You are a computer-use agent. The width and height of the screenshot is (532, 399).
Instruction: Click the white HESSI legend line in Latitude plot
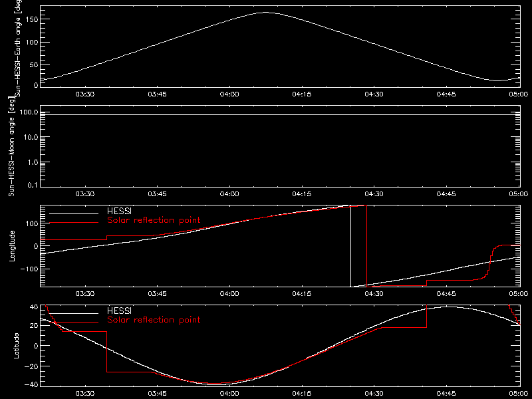(x=74, y=313)
